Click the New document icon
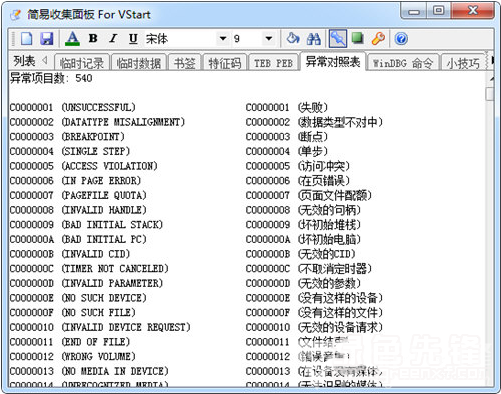Screen dimensions: 501x394 tap(27, 39)
